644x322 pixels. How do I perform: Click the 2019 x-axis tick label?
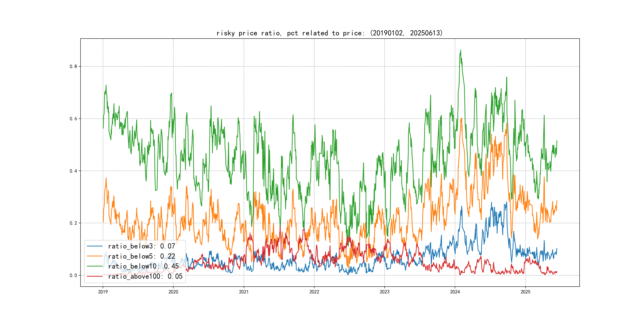103,292
